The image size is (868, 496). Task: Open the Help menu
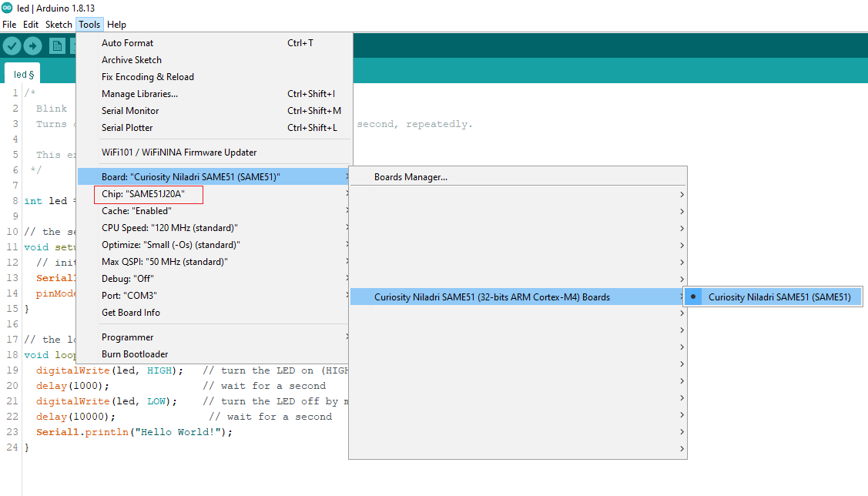click(x=116, y=25)
